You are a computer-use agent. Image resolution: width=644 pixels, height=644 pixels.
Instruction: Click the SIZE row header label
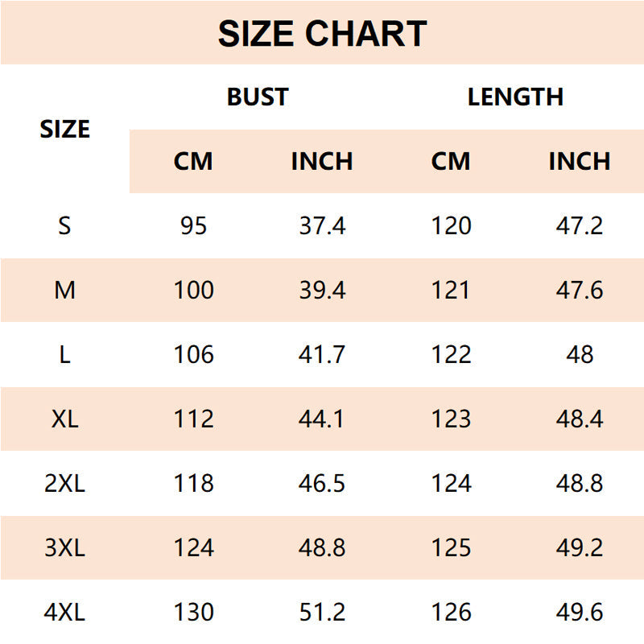point(65,129)
